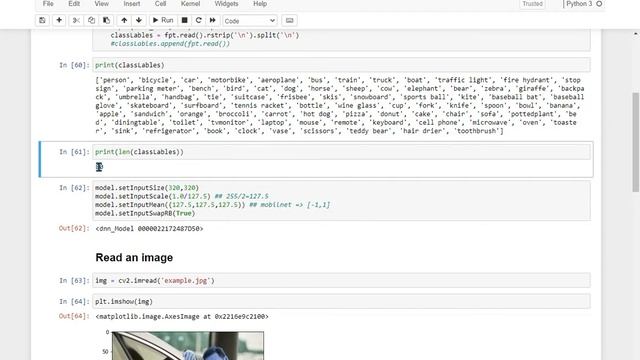Click the plotted example image thumbnail
Viewport: 640px width, 360px height.
click(188, 346)
